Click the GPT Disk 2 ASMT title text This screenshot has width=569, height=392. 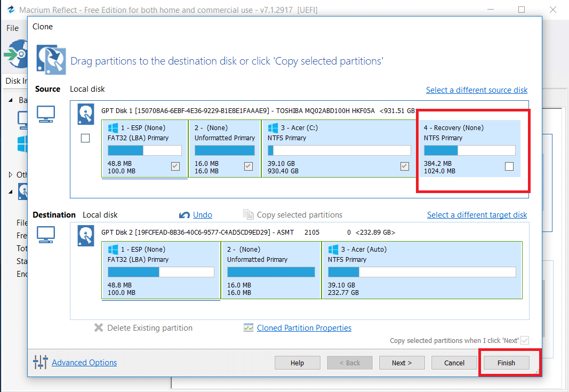click(x=248, y=233)
